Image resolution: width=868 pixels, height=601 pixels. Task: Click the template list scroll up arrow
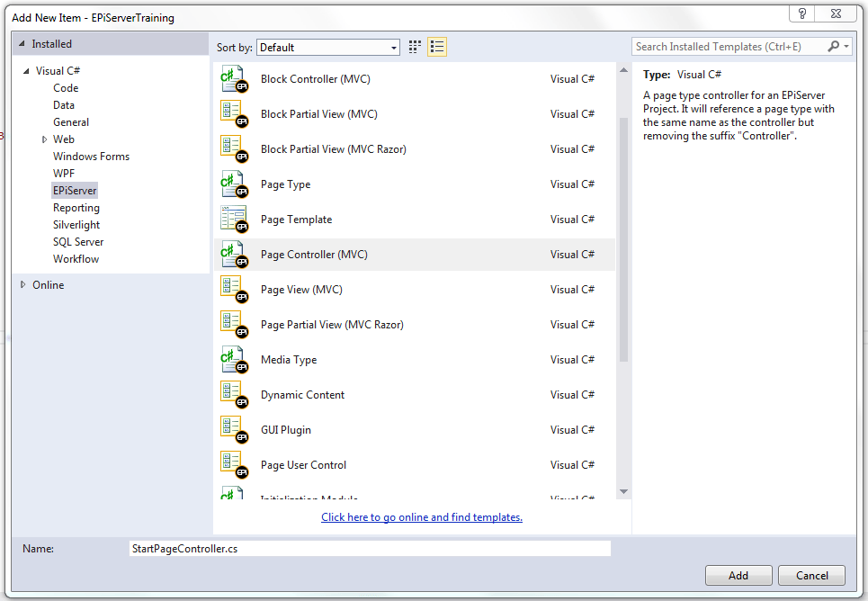coord(624,70)
